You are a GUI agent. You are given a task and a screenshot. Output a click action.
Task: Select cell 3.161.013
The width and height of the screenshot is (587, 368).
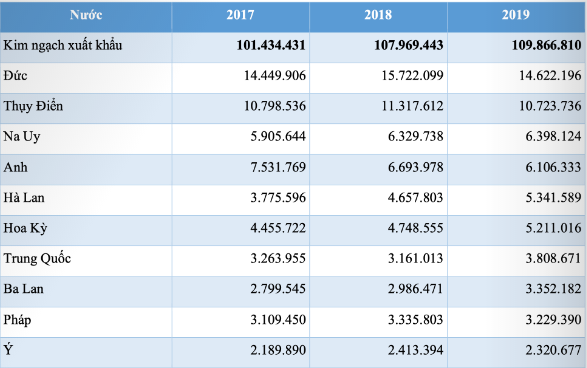416,258
